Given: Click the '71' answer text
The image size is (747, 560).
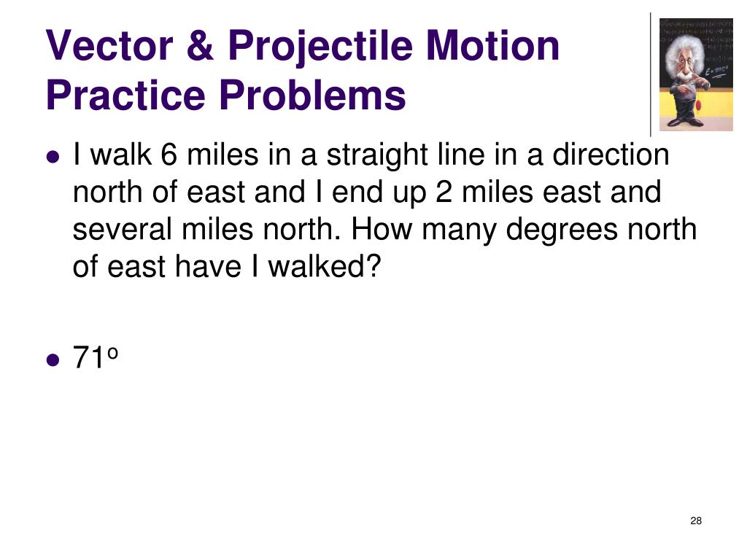Looking at the screenshot, I should [88, 357].
